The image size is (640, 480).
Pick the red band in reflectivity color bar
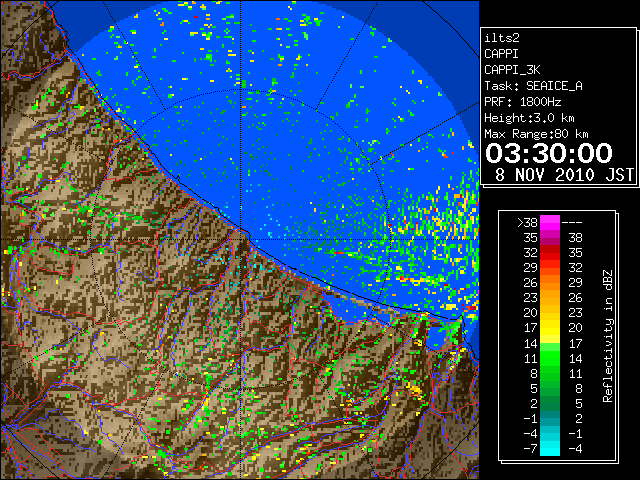tap(550, 253)
